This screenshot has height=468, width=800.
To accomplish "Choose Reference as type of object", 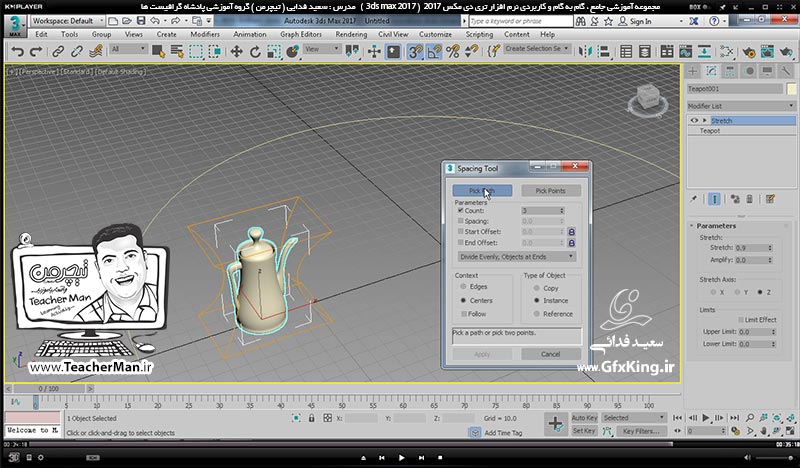I will 537,314.
